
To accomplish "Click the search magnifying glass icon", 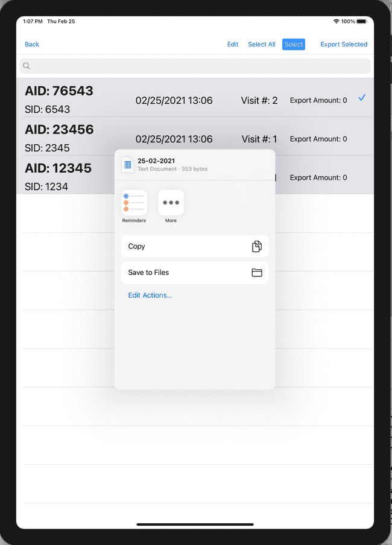I will 27,66.
